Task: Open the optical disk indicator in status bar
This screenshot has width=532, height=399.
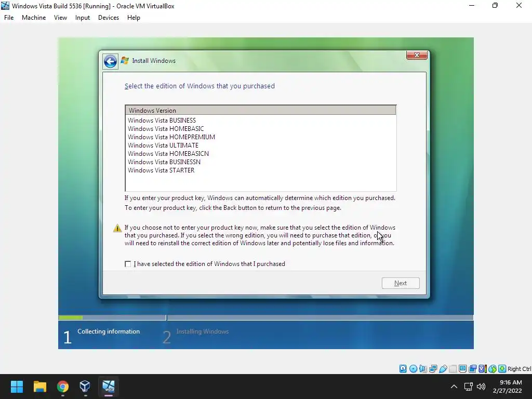Action: point(413,369)
